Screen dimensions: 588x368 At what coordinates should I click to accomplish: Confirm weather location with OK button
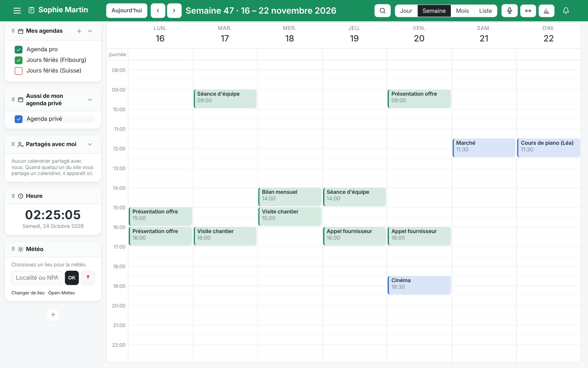(72, 277)
